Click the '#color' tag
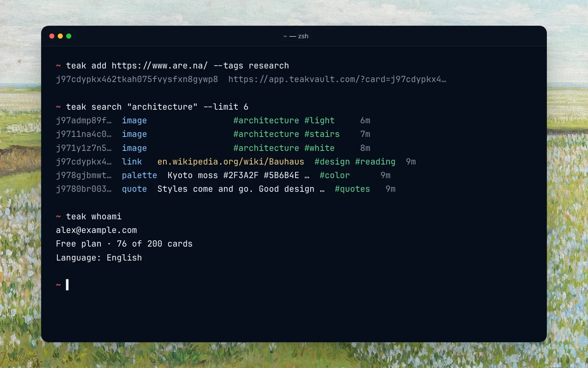The width and height of the screenshot is (588, 368). point(335,175)
